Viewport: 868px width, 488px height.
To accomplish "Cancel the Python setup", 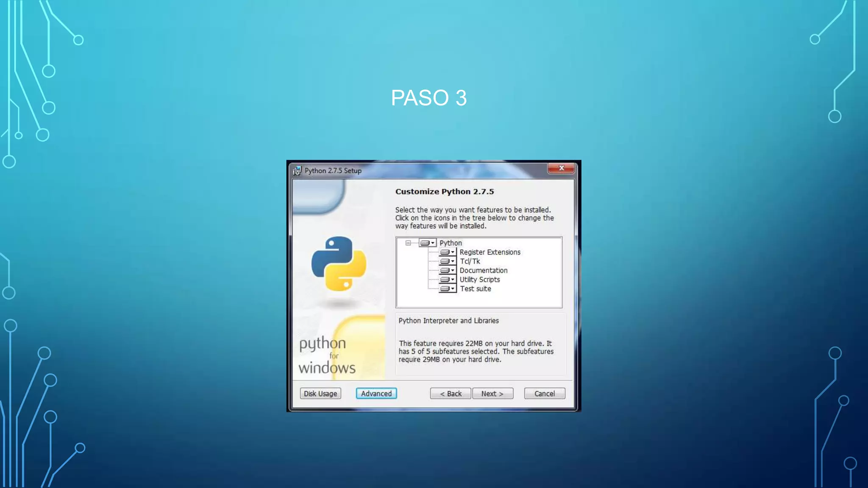I will tap(545, 394).
